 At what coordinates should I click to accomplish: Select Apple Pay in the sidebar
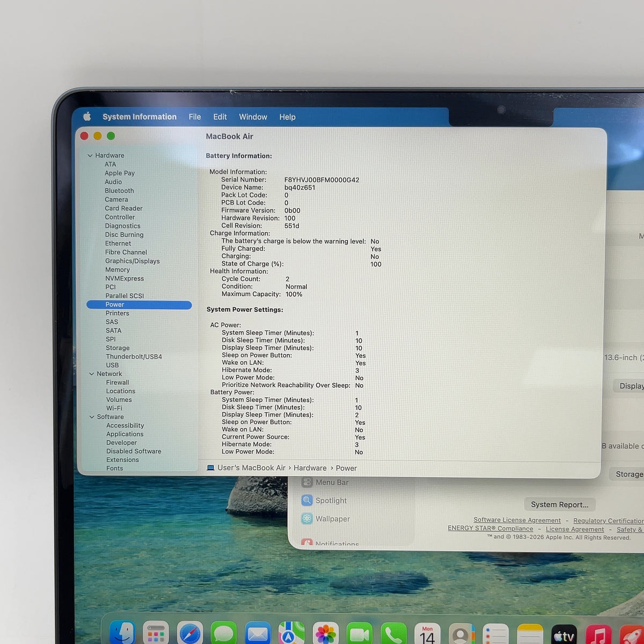click(120, 173)
